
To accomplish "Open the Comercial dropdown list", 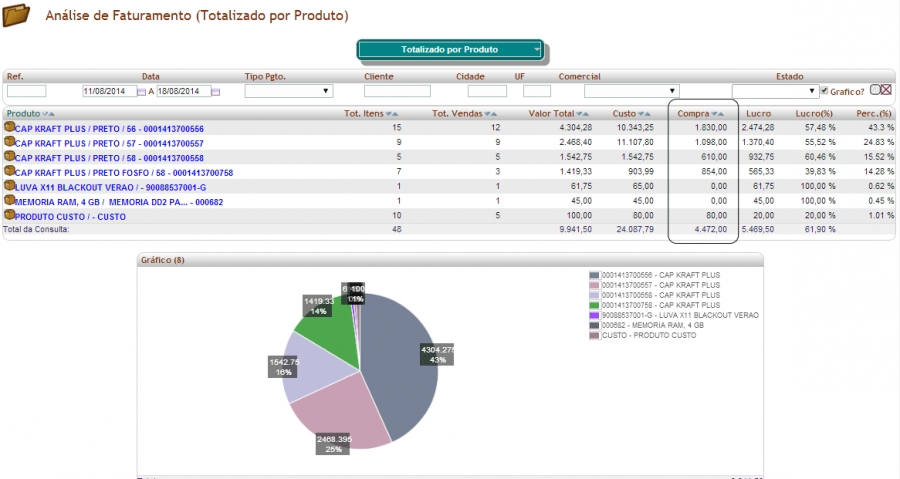I will [632, 91].
